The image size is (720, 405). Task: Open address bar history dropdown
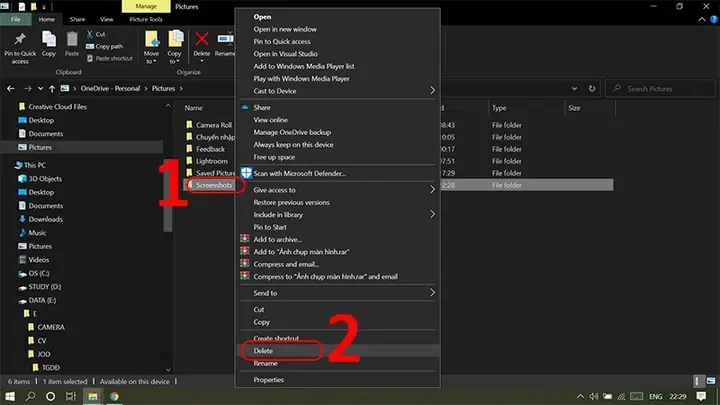[x=574, y=89]
